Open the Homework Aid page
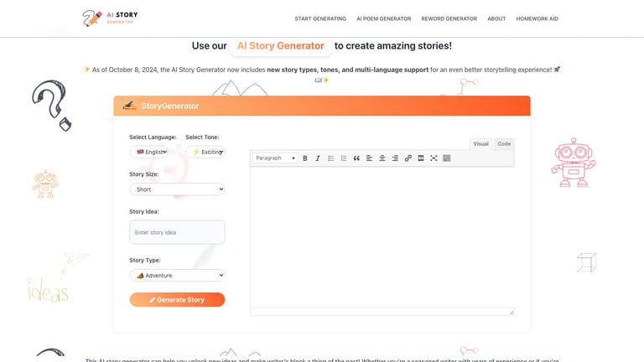This screenshot has height=362, width=644. click(537, 19)
